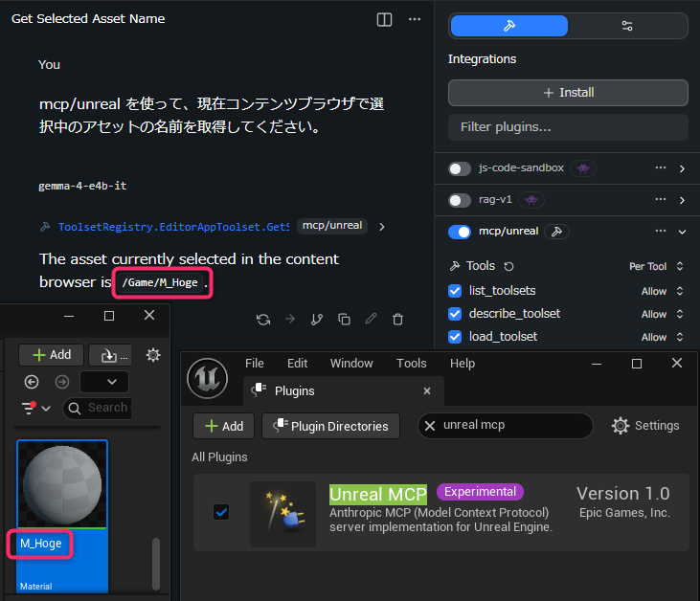Branch the conversation icon

pos(317,320)
